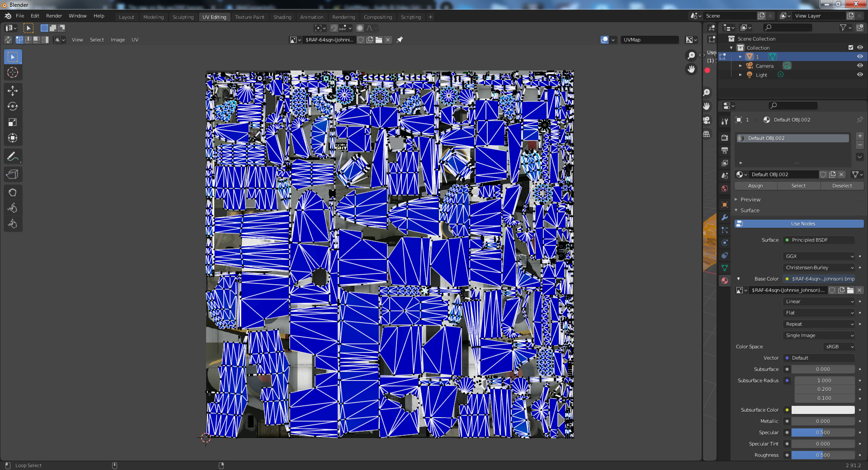
Task: Toggle the Use Nodes button
Action: coord(799,224)
